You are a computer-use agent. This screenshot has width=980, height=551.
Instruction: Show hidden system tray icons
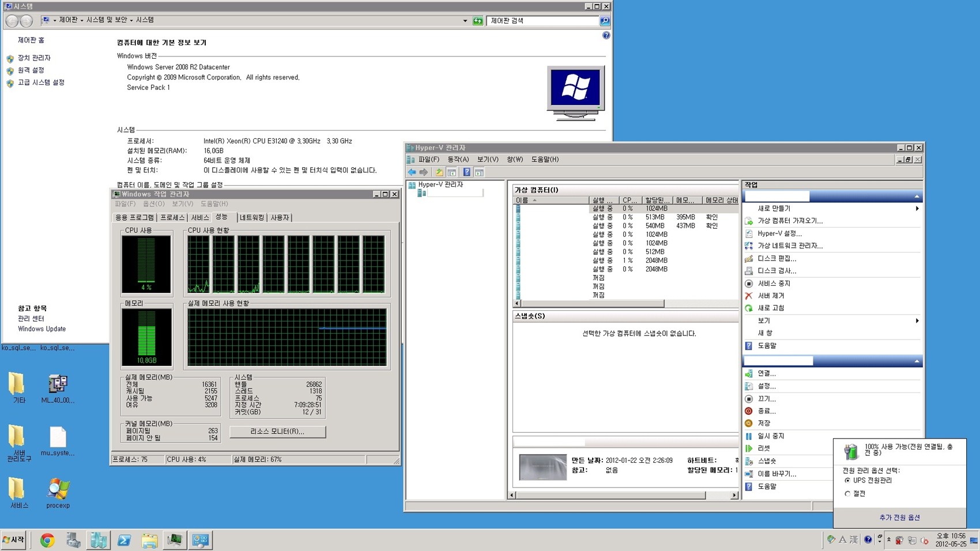pyautogui.click(x=889, y=540)
